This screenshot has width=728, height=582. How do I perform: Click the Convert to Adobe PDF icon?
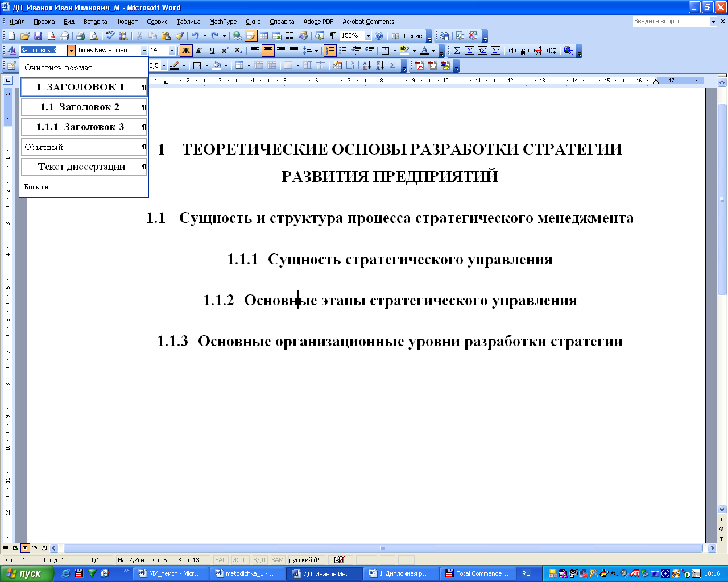point(419,66)
